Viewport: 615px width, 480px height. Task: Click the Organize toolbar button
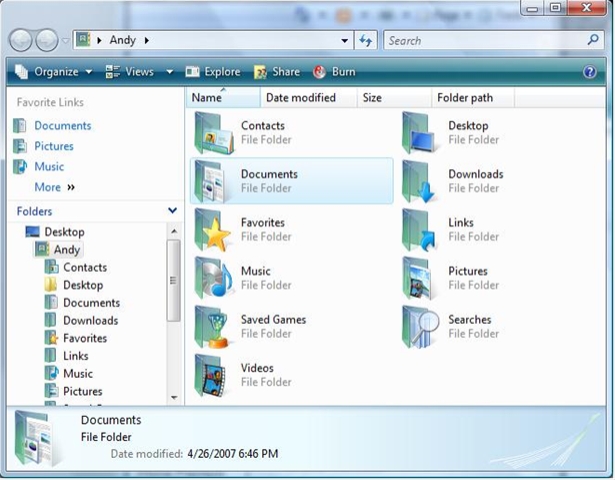[x=53, y=72]
